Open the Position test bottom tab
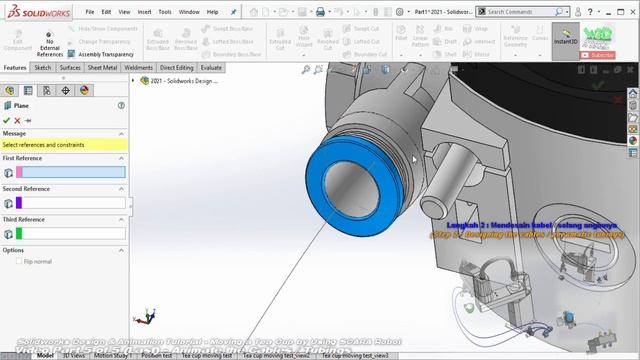Screen dimensions: 640x360 pos(157,356)
